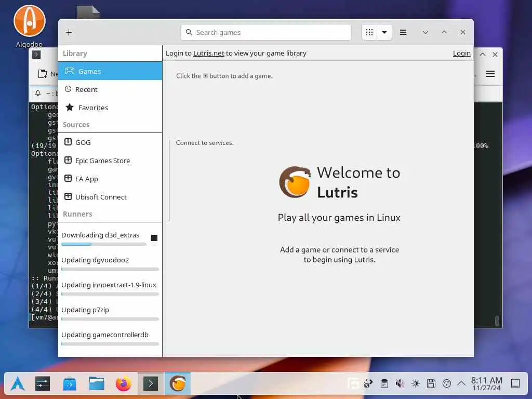Click the EA App icon
The width and height of the screenshot is (532, 399).
(68, 179)
